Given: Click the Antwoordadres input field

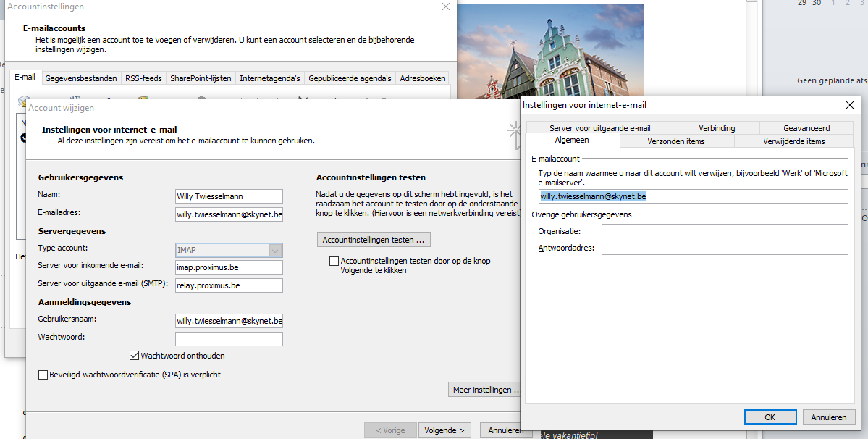Looking at the screenshot, I should [x=724, y=248].
